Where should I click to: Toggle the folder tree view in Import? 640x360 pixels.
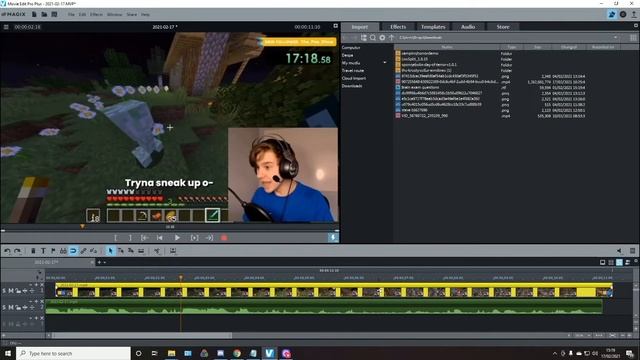364,38
